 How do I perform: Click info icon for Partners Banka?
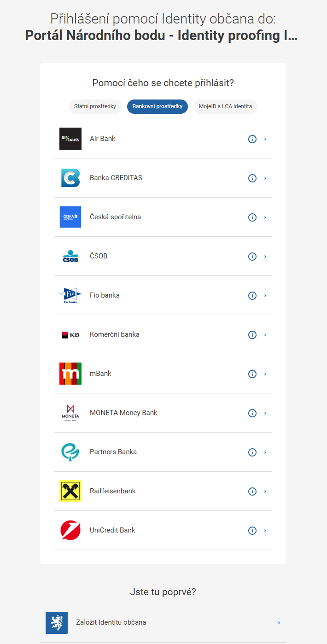pos(252,452)
